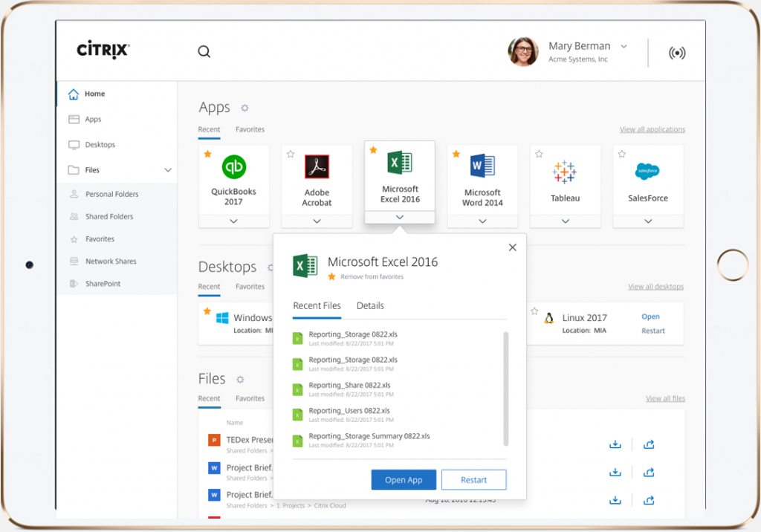The width and height of the screenshot is (761, 532).
Task: Open Mary Berman account dropdown
Action: click(x=624, y=46)
